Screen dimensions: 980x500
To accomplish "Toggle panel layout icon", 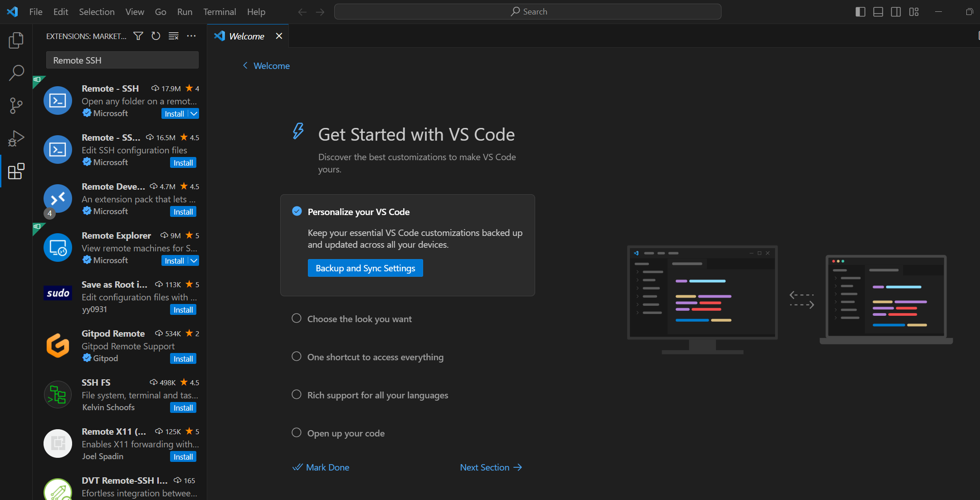I will pyautogui.click(x=878, y=12).
